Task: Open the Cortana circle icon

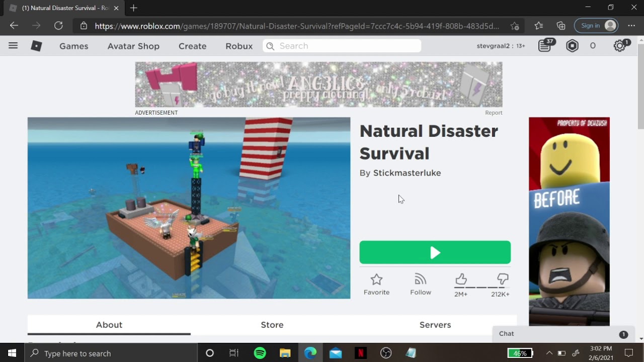Action: point(210,353)
